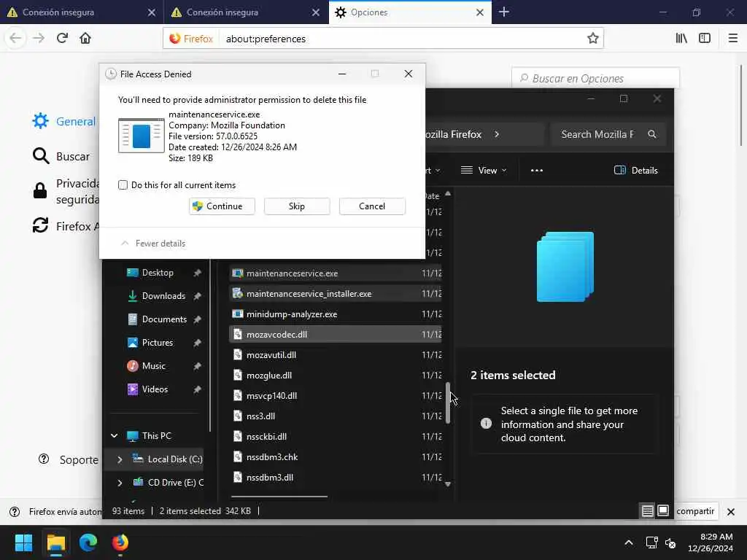Collapse the This PC tree node
This screenshot has height=560, width=747.
click(115, 436)
